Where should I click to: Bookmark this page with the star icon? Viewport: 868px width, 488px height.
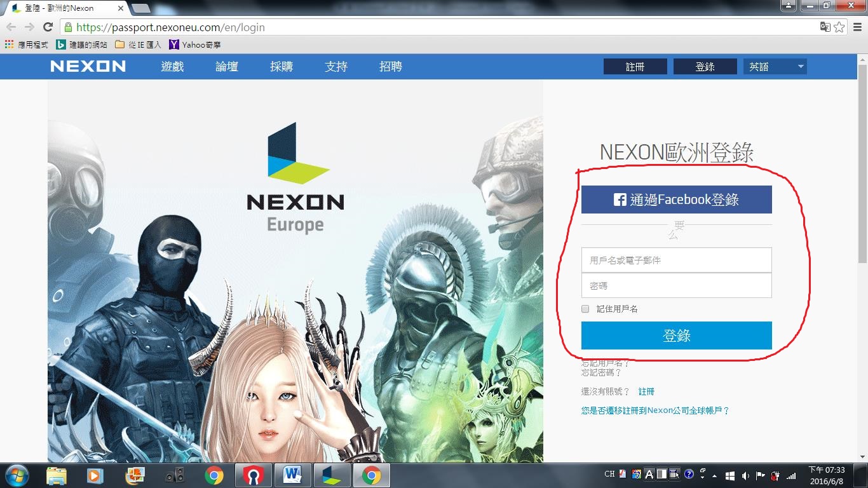pyautogui.click(x=839, y=27)
